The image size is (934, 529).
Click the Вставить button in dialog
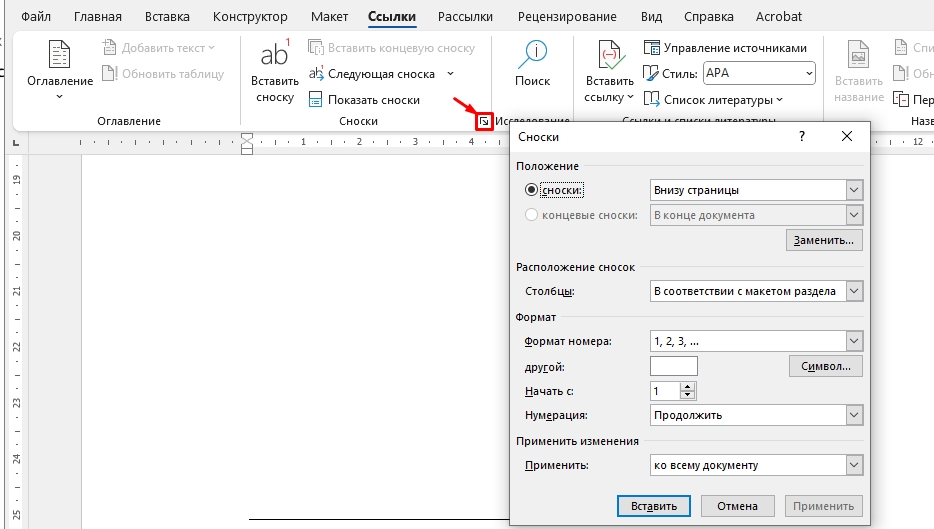click(x=653, y=506)
